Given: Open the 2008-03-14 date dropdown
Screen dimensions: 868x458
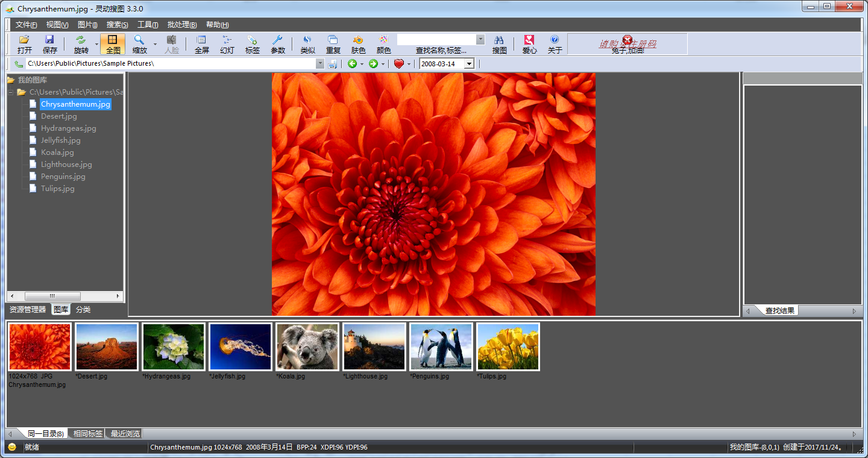Looking at the screenshot, I should [x=469, y=64].
